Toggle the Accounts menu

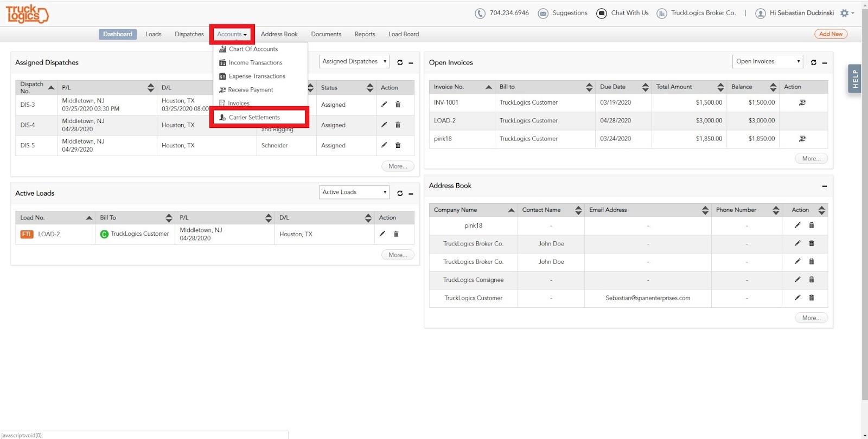point(232,34)
